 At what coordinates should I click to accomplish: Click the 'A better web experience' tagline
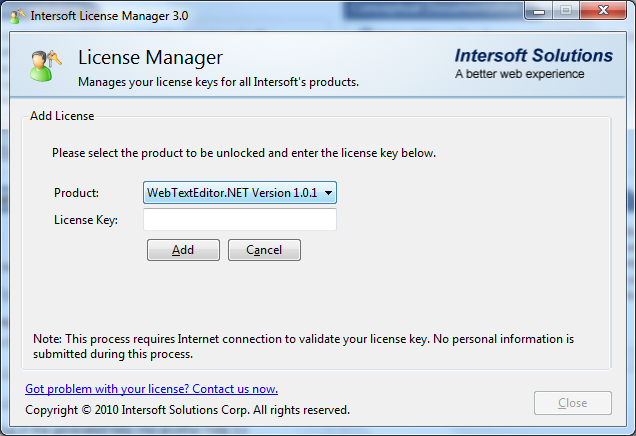point(521,74)
